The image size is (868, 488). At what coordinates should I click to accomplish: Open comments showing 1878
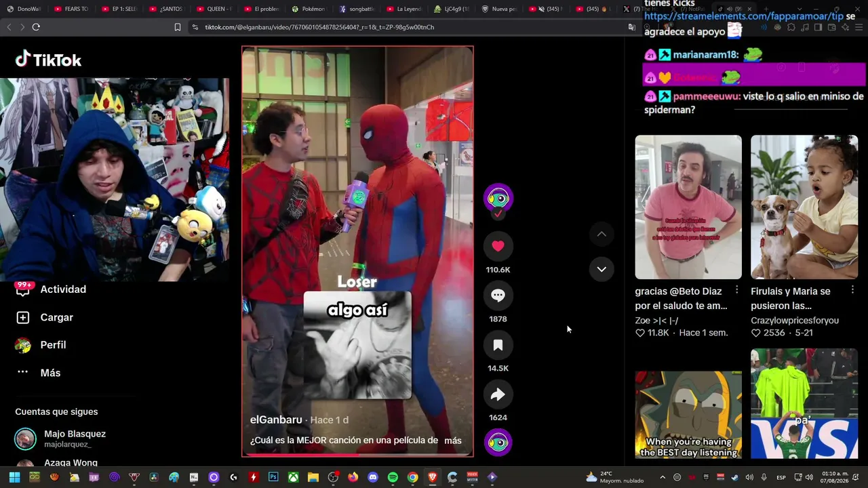pos(498,296)
